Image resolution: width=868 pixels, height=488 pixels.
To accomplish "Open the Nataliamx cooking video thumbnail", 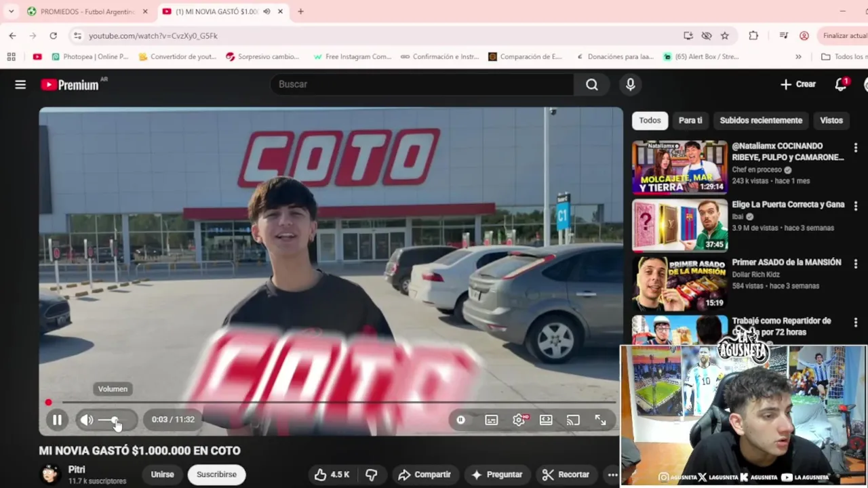I will (x=679, y=167).
